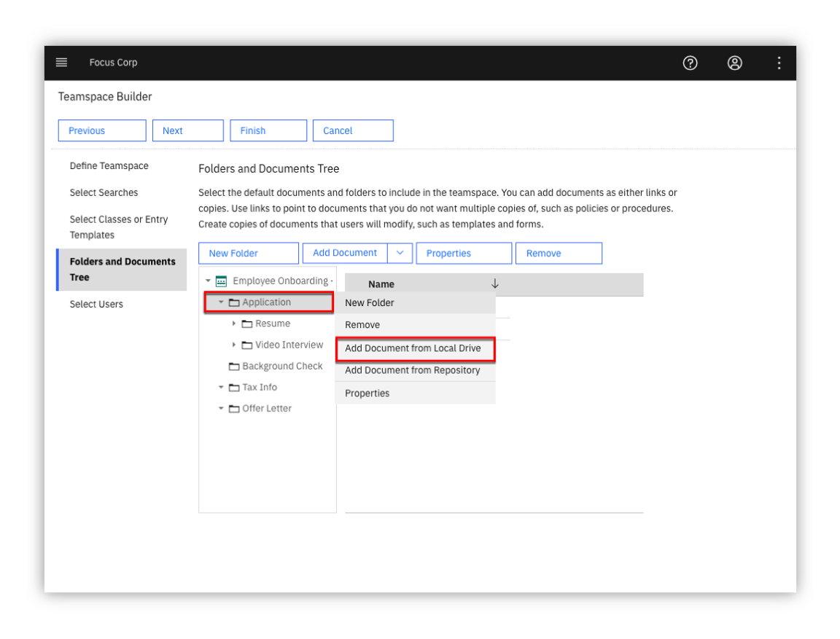Select the Employee Onboarding root label
Screen dimensions: 840x639
283,281
